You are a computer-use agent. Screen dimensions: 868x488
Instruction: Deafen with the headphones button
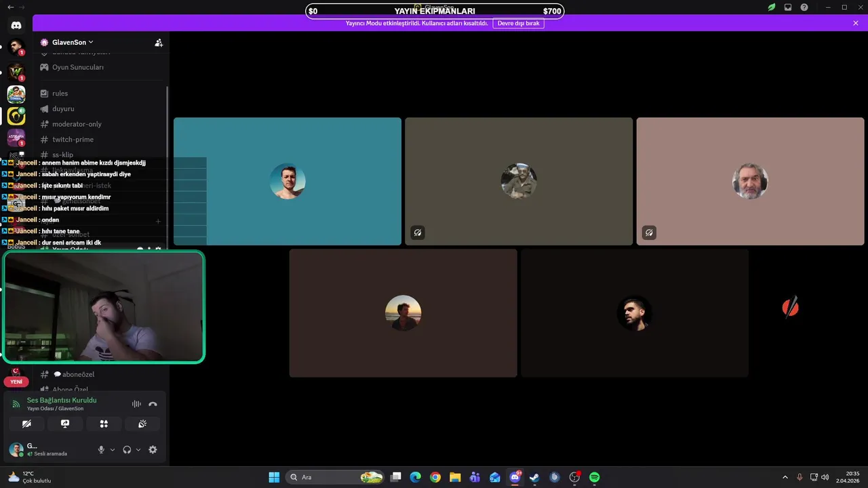coord(127,449)
